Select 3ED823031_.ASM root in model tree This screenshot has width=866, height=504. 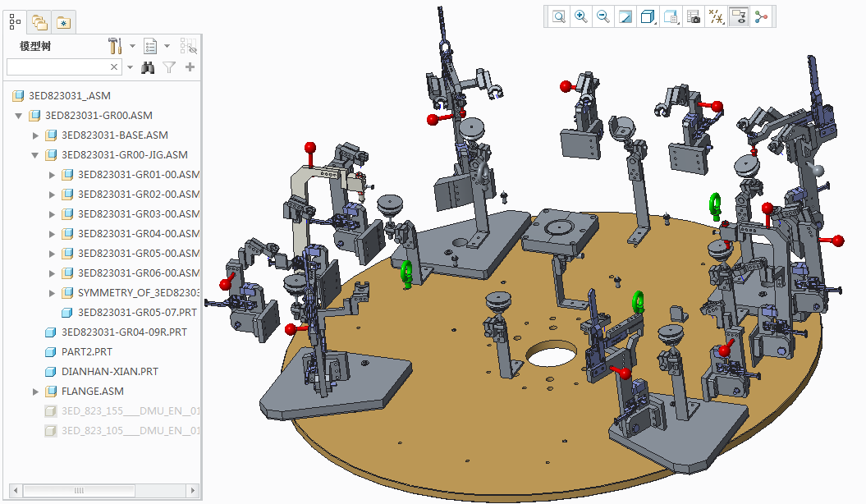point(70,95)
